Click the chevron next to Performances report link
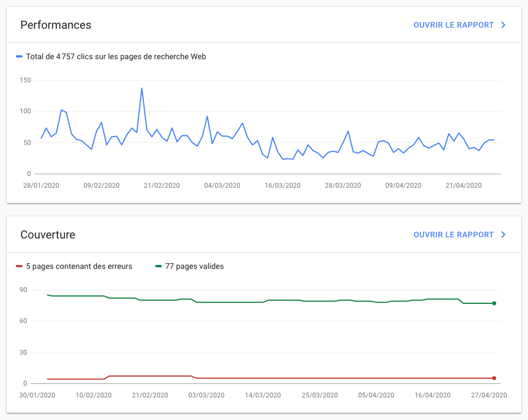The height and width of the screenshot is (420, 528). pyautogui.click(x=504, y=25)
